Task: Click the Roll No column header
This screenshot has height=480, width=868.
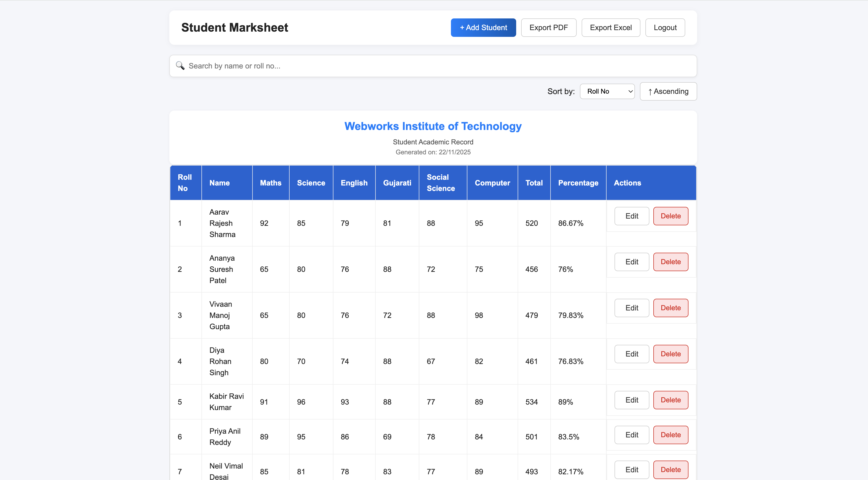Action: [186, 182]
